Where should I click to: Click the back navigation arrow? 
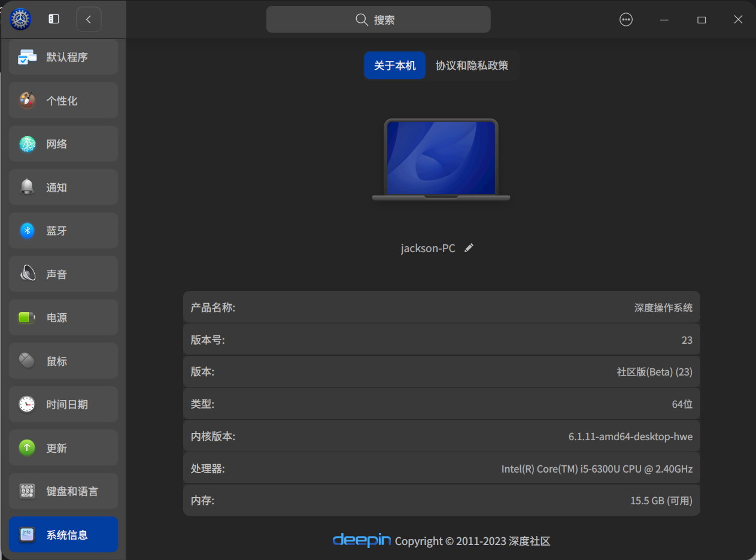(x=89, y=19)
